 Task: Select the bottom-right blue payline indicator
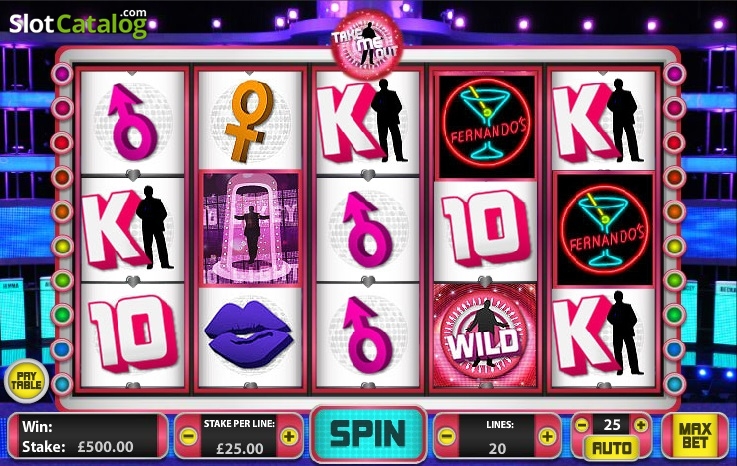[x=674, y=383]
